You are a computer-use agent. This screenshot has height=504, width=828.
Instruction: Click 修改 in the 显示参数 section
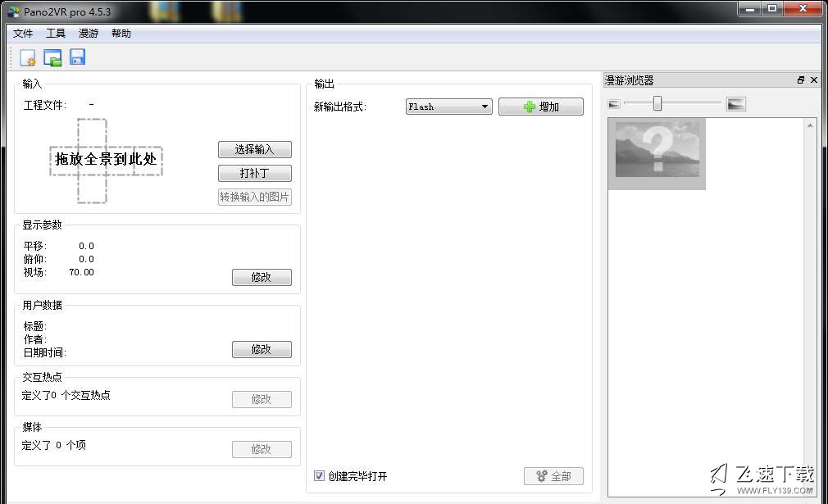[262, 277]
